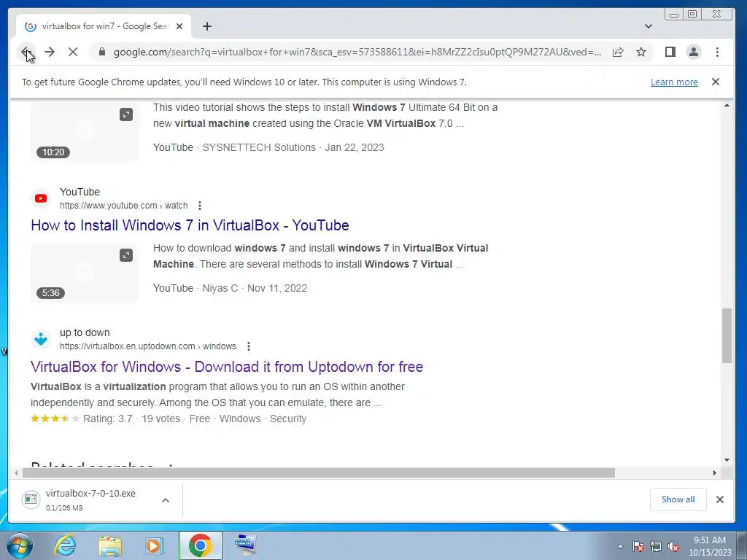The height and width of the screenshot is (560, 747).
Task: Open the tab search dropdown arrow
Action: (649, 26)
